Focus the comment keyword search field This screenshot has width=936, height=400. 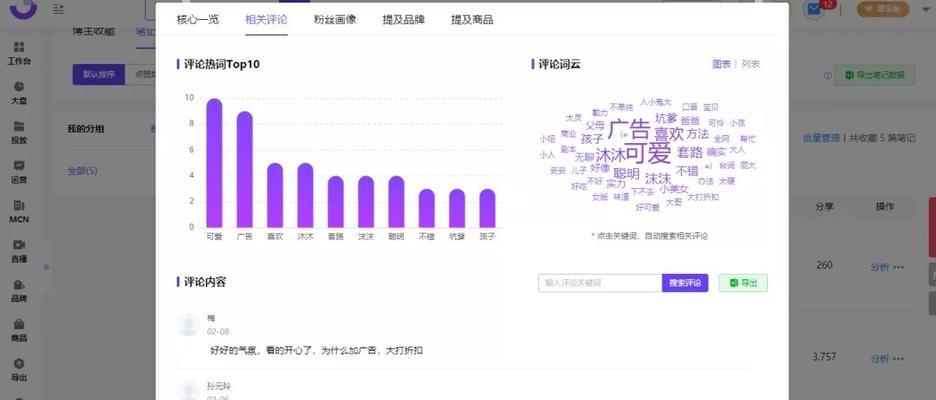coord(600,283)
